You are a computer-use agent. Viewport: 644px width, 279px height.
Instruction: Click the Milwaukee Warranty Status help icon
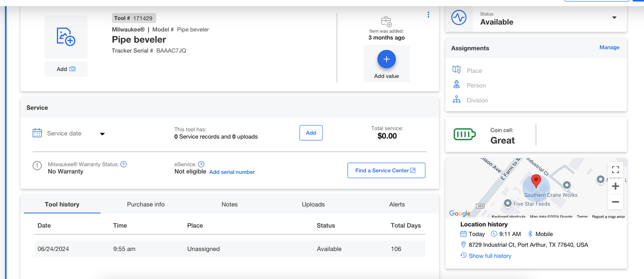click(x=123, y=164)
